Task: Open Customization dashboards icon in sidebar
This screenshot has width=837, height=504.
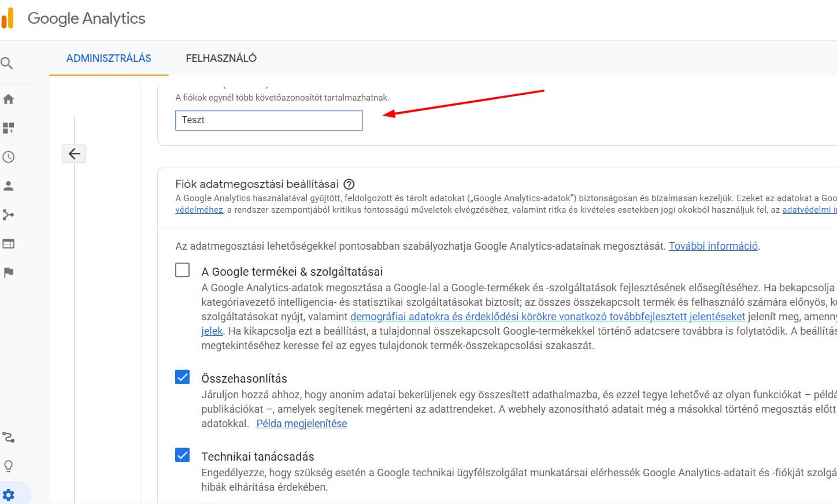Action: coord(8,128)
